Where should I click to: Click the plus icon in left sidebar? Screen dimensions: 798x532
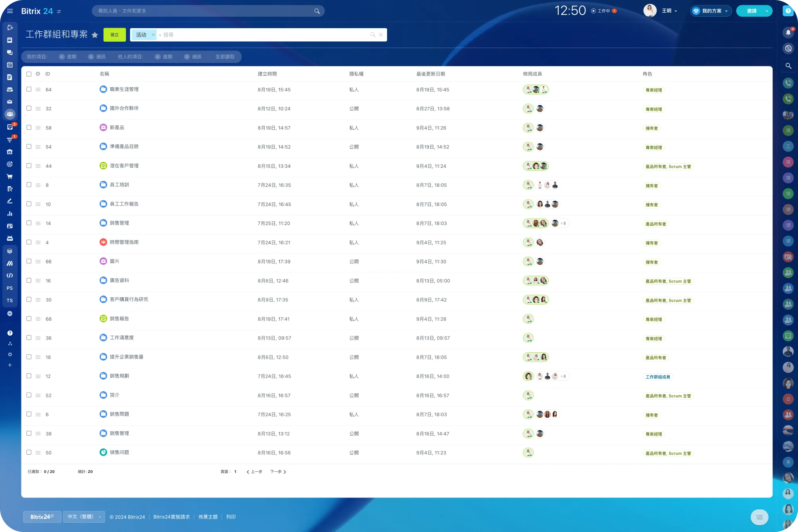10,365
